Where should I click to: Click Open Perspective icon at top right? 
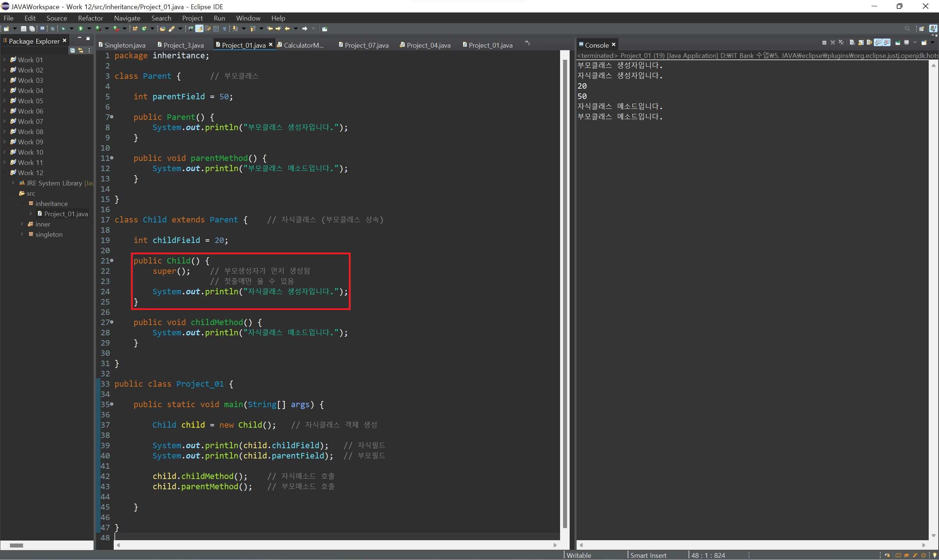point(921,29)
